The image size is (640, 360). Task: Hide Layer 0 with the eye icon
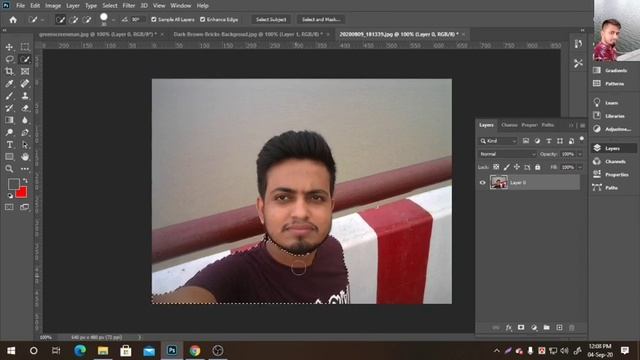click(482, 182)
